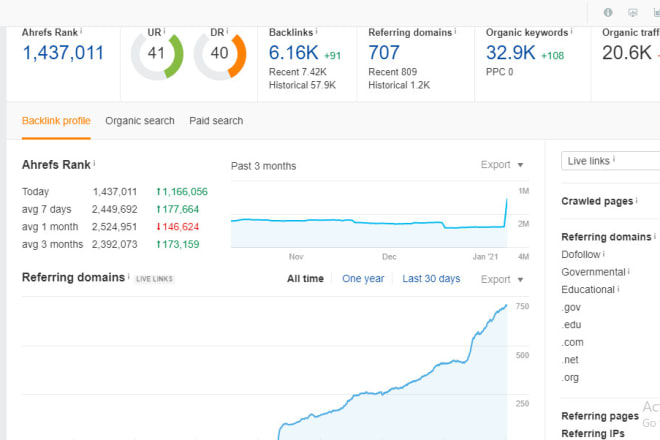Click Referring domains value 707
Screen dimensions: 660x440
383,53
